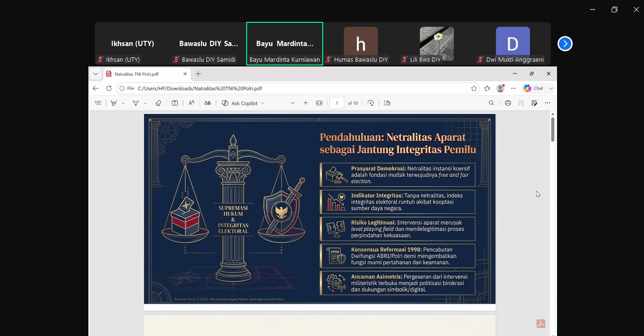Activate the Read aloud icon
The image size is (644, 336).
pos(192,103)
